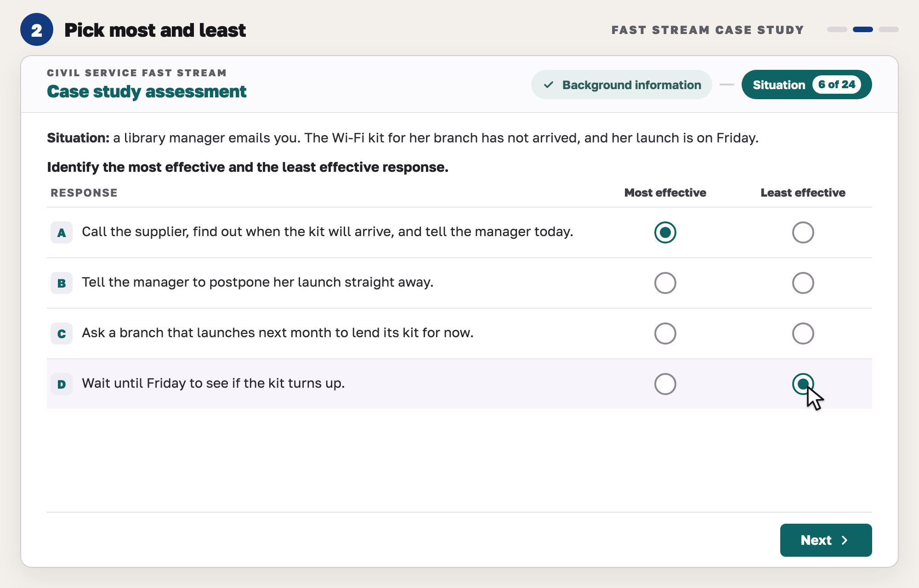
Task: Mark response B as Least effective
Action: pyautogui.click(x=803, y=283)
